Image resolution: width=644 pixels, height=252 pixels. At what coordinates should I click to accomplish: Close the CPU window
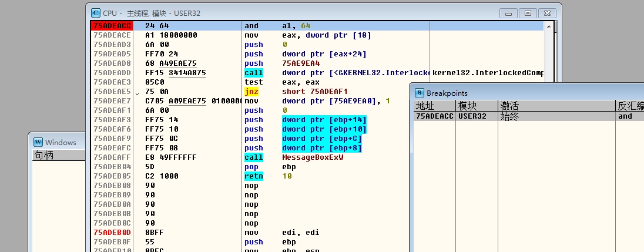[546, 13]
